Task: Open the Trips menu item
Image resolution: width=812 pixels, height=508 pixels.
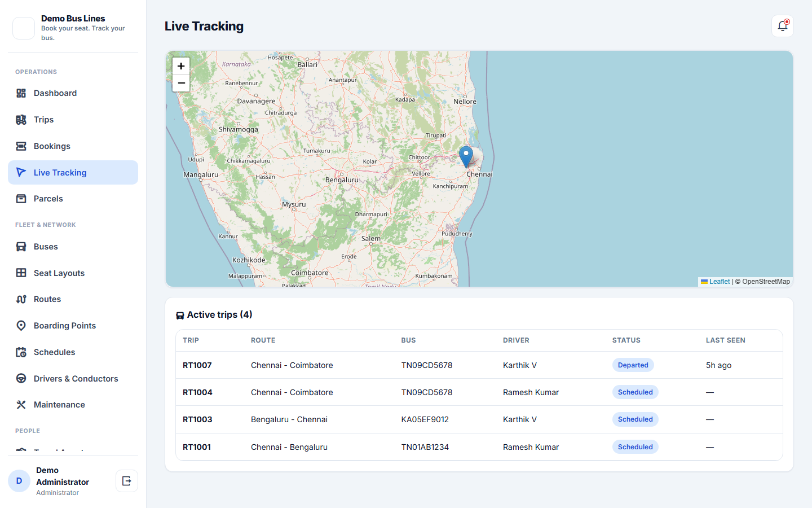Action: (x=73, y=120)
